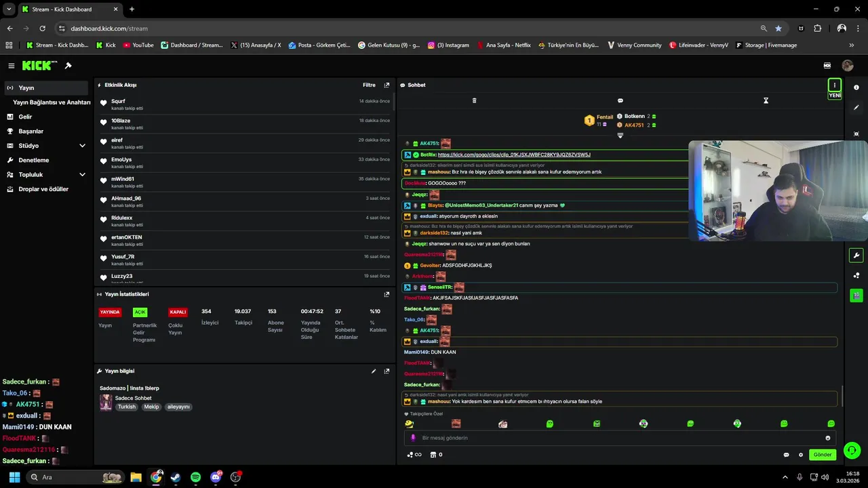Open Chrome tab search dropdown
The height and width of the screenshot is (488, 868).
click(x=9, y=9)
